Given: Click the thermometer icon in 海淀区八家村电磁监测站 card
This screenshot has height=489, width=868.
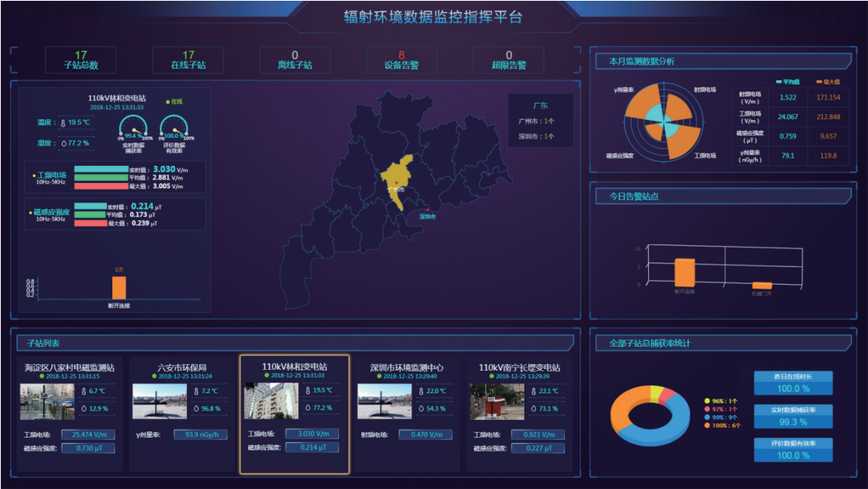Looking at the screenshot, I should pyautogui.click(x=85, y=391).
